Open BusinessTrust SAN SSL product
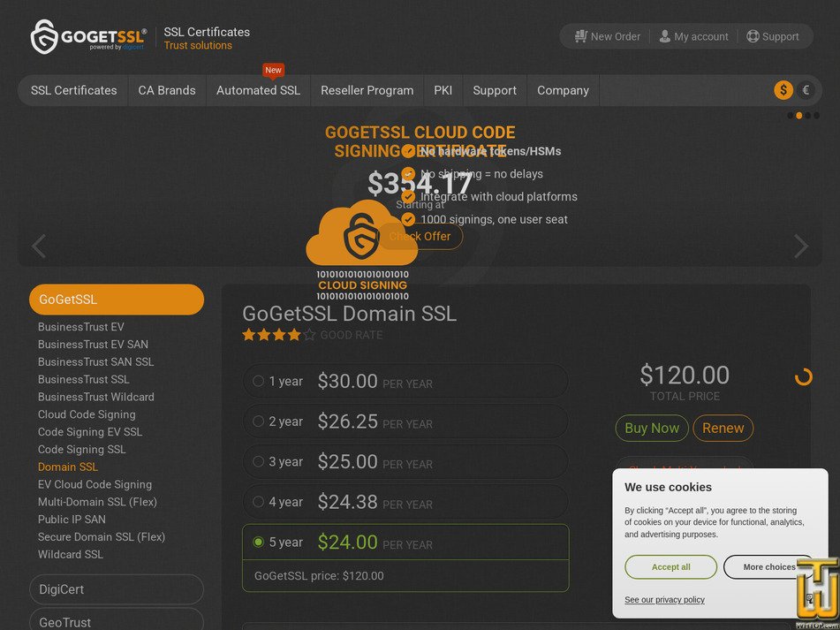This screenshot has width=840, height=630. click(96, 361)
